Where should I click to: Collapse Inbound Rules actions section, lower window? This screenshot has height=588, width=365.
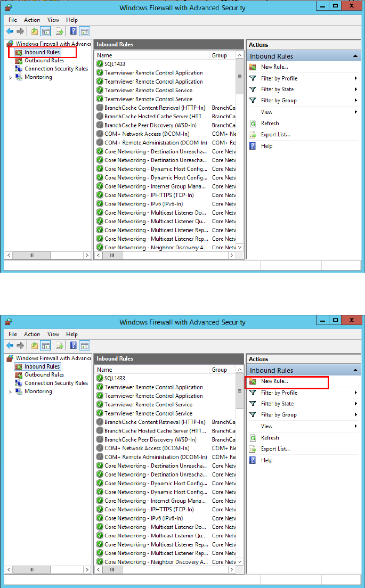coord(355,371)
